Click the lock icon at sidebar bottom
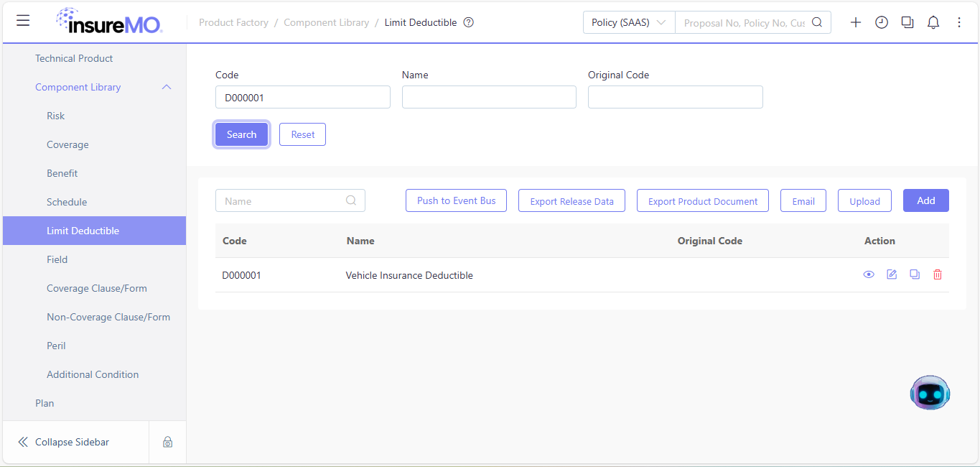 tap(167, 442)
